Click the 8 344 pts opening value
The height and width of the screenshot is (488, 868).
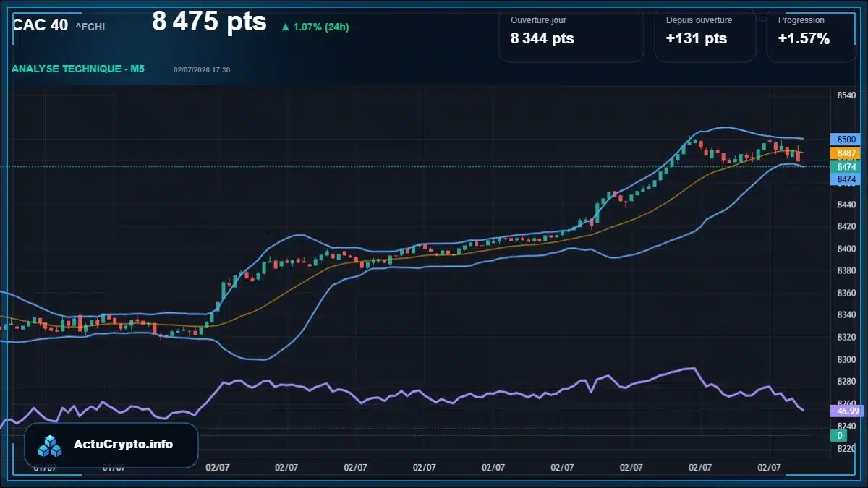point(542,38)
